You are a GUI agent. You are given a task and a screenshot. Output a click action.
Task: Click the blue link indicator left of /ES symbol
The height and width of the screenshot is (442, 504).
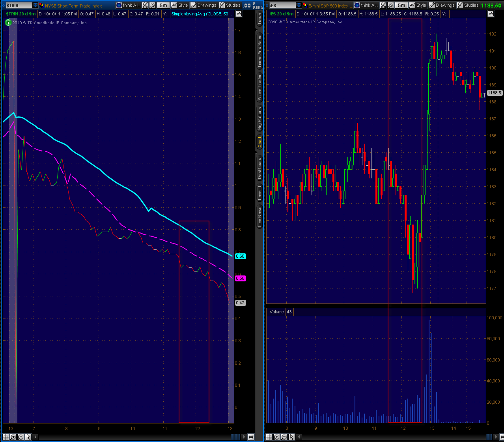(267, 6)
